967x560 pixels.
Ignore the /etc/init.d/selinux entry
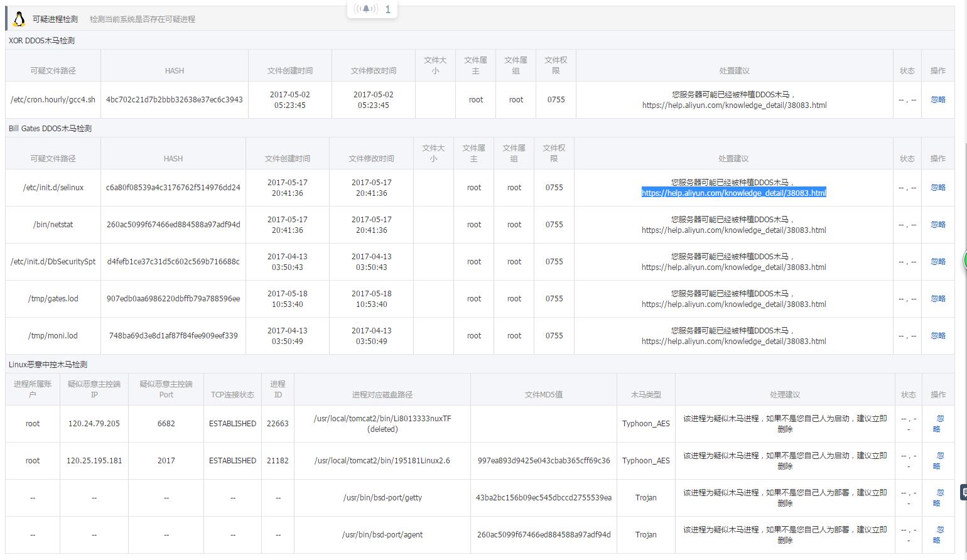coord(937,188)
